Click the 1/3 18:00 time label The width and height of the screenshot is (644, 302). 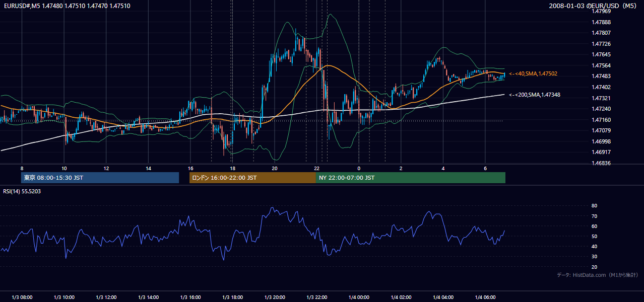[232, 297]
